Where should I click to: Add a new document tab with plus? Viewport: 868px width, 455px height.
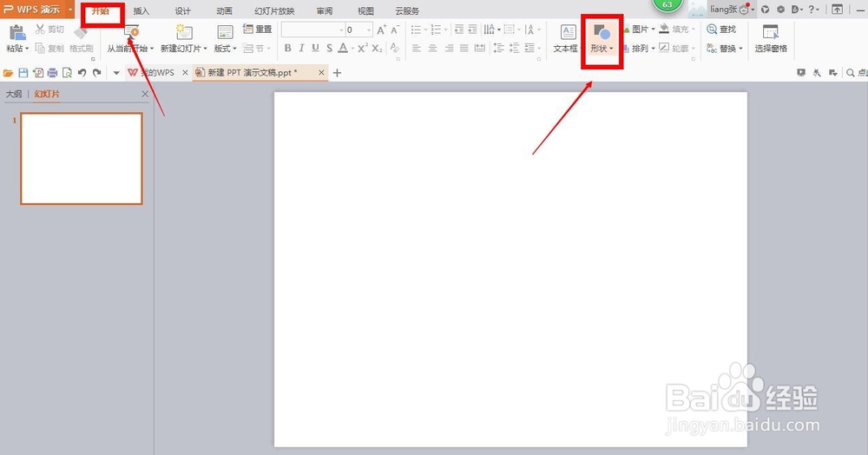pyautogui.click(x=337, y=73)
